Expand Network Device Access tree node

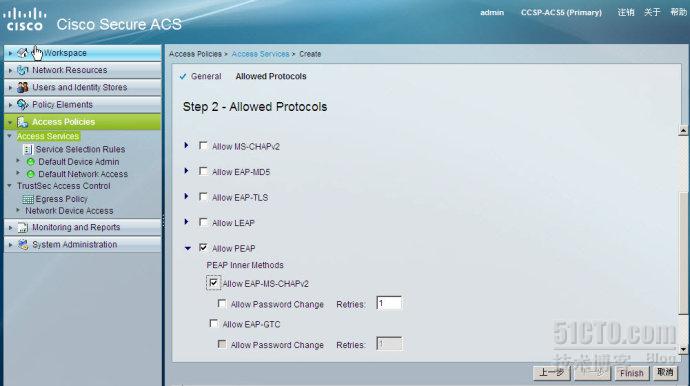click(x=18, y=210)
